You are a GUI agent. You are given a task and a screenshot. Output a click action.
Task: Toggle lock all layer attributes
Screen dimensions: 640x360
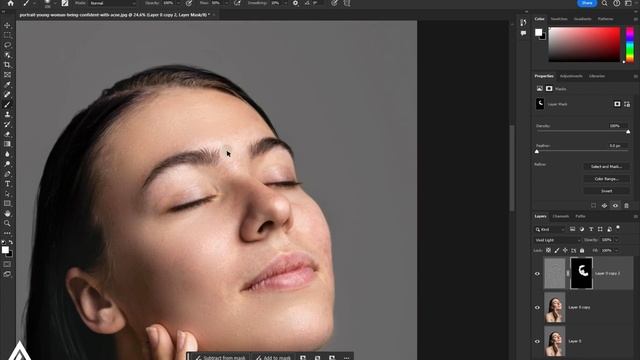(x=582, y=250)
